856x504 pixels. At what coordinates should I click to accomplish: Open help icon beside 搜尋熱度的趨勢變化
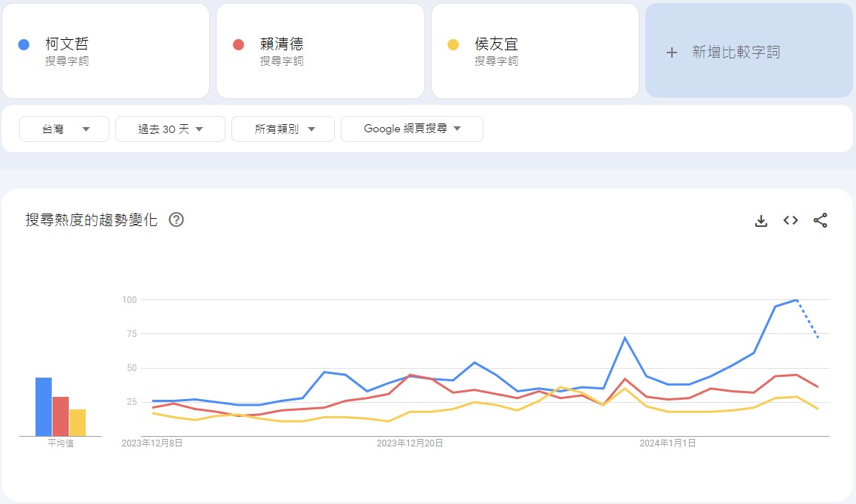tap(177, 219)
